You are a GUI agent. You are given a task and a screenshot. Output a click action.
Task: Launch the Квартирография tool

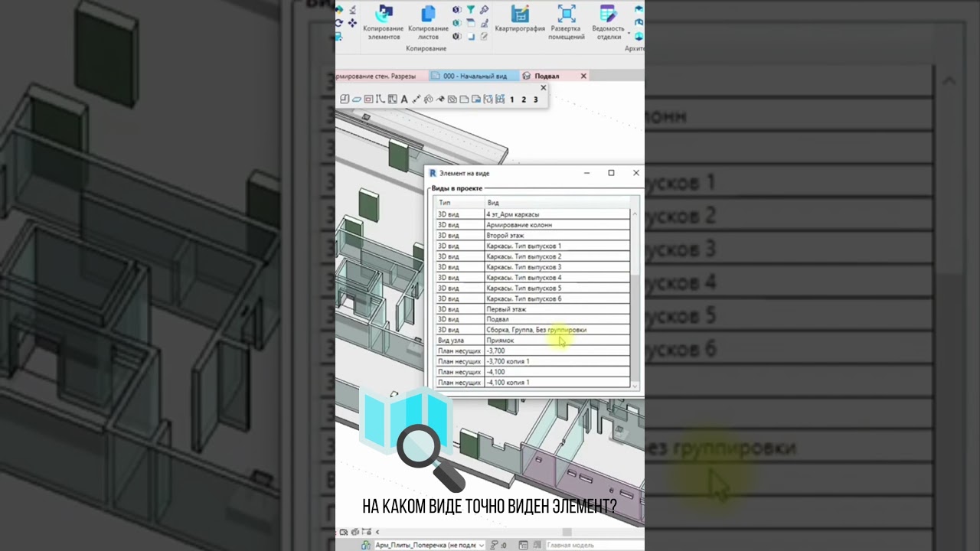tap(520, 19)
